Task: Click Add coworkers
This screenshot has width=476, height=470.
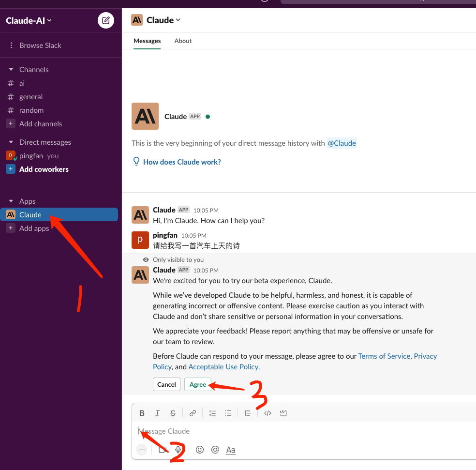Action: click(x=44, y=169)
